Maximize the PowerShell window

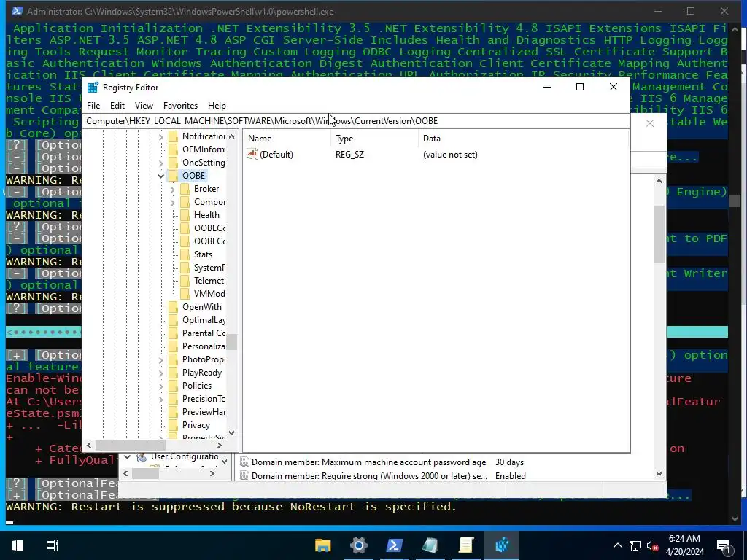pyautogui.click(x=691, y=11)
